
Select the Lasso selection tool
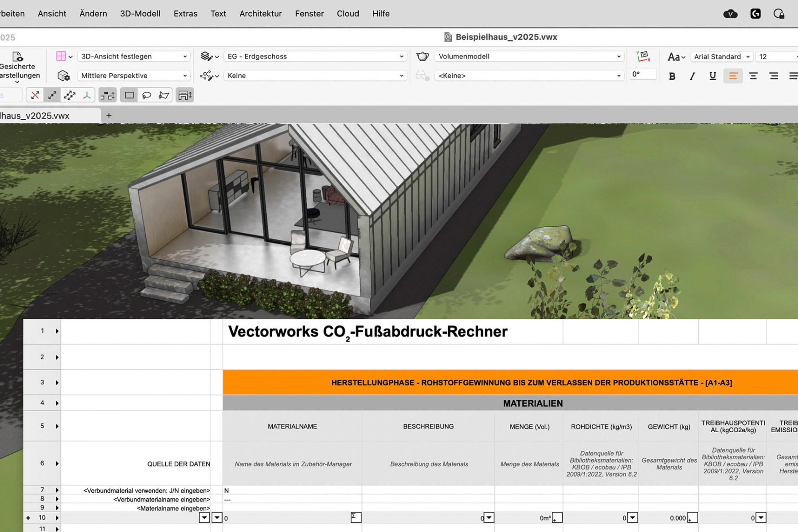click(x=147, y=94)
